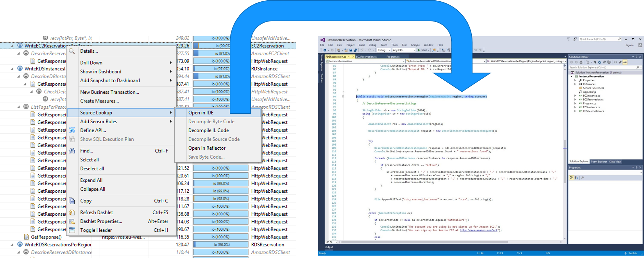
Task: Click the Save All icon in Visual Studio
Action: pyautogui.click(x=355, y=50)
